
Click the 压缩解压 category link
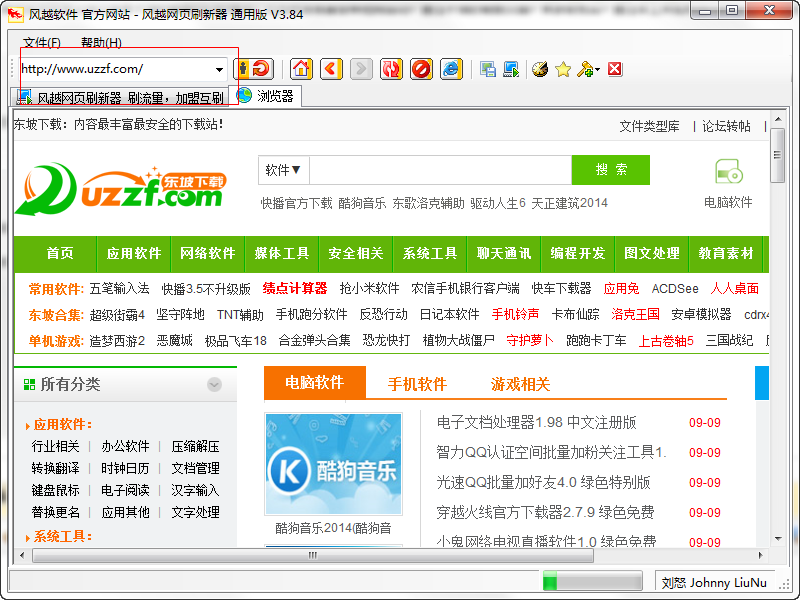pyautogui.click(x=195, y=447)
